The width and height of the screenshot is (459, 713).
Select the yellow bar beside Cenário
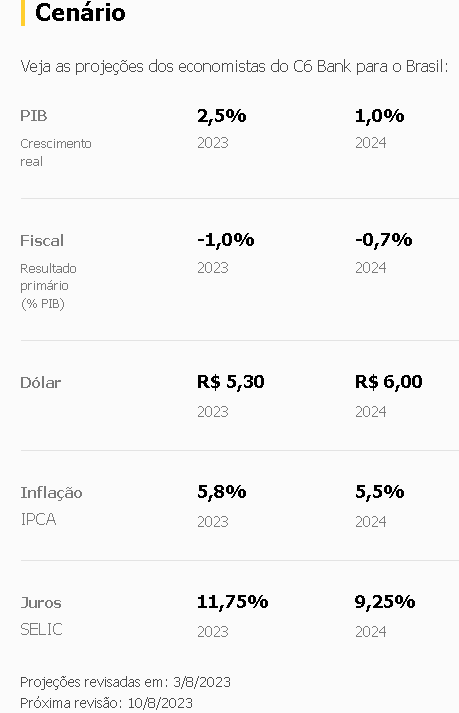click(23, 13)
